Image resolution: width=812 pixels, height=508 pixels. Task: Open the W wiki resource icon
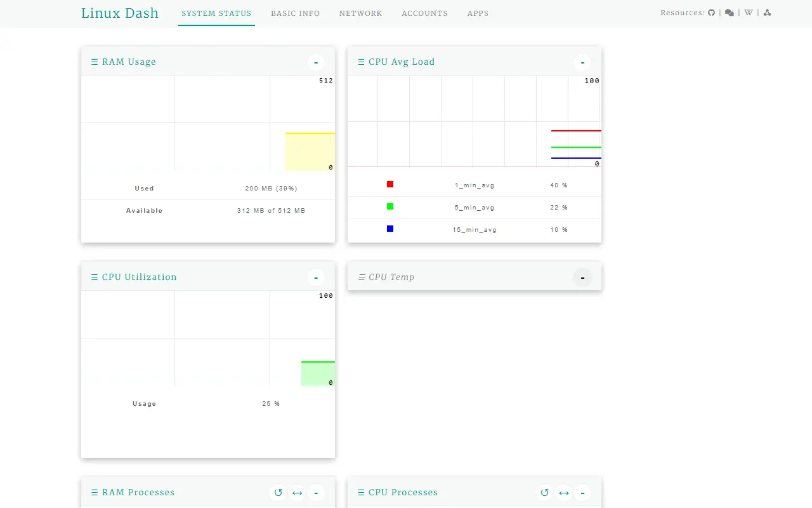click(749, 13)
